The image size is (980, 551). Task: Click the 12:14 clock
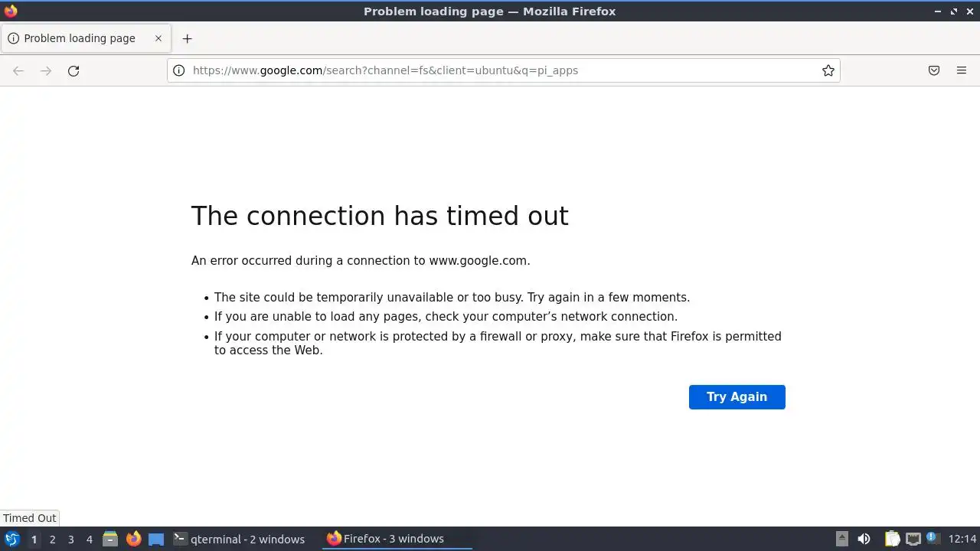[x=962, y=539]
